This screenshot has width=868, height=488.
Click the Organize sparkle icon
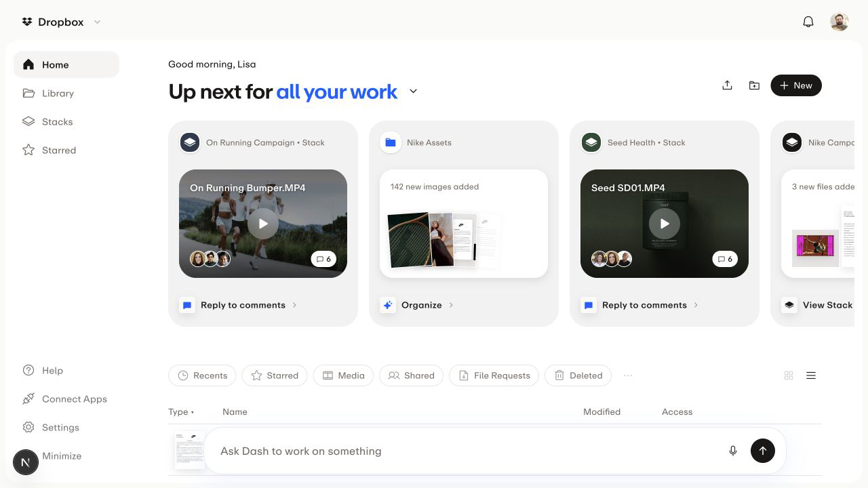tap(388, 305)
